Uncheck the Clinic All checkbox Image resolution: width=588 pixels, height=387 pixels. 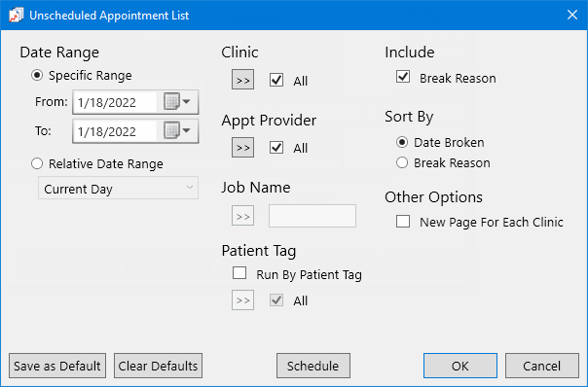pos(276,80)
